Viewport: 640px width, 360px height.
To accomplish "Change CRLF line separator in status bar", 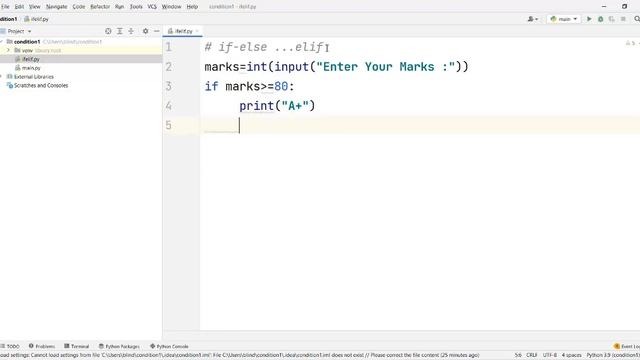I will 531,355.
